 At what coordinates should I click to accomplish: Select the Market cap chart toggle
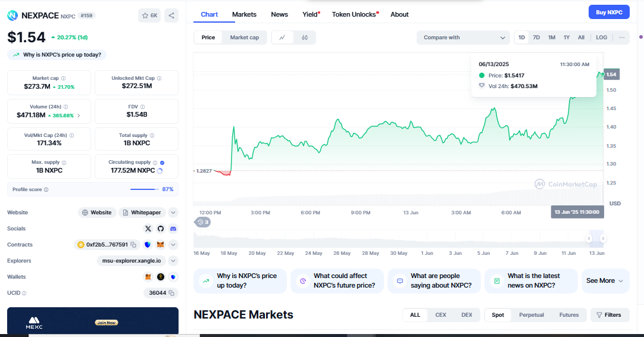point(245,38)
